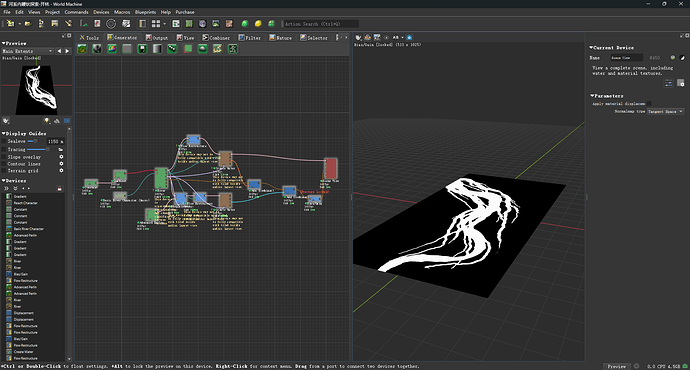Image resolution: width=690 pixels, height=370 pixels.
Task: Click the Preview button in status bar
Action: pyautogui.click(x=617, y=366)
